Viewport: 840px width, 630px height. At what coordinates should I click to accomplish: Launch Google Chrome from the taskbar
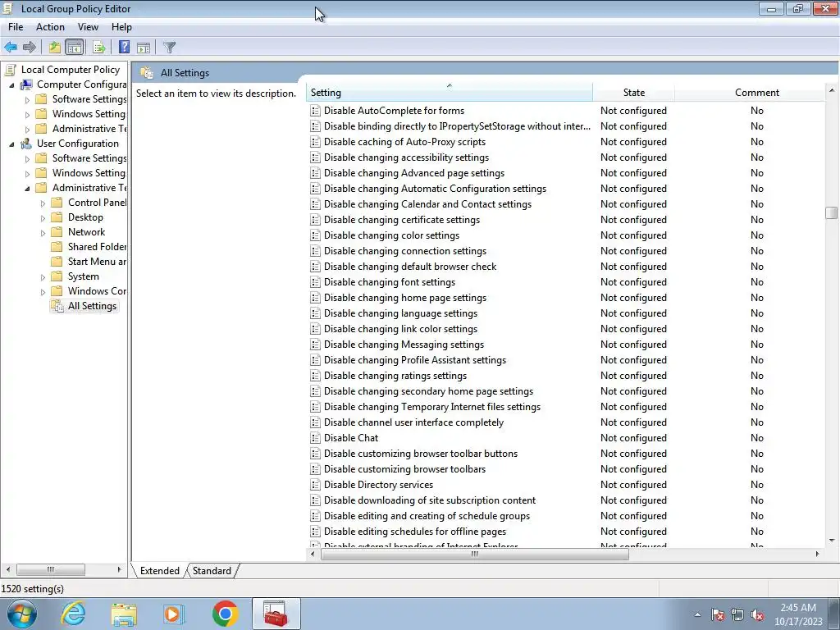pyautogui.click(x=225, y=614)
